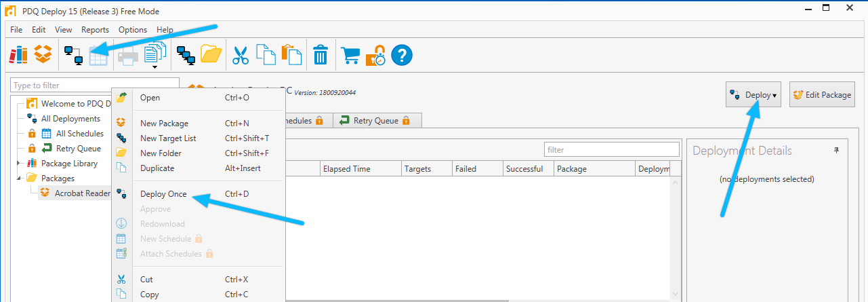Click the shopping cart icon
Viewport: 868px width, 302px height.
(x=350, y=55)
